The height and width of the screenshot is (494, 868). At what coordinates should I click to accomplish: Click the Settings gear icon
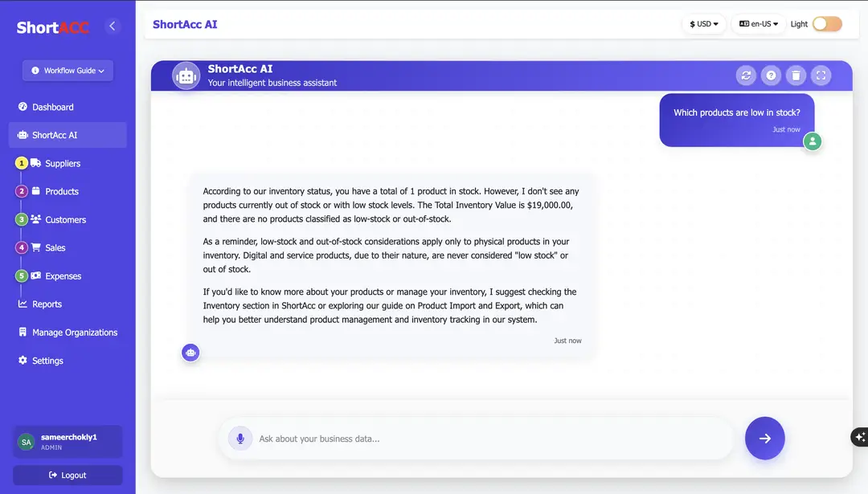coord(23,360)
